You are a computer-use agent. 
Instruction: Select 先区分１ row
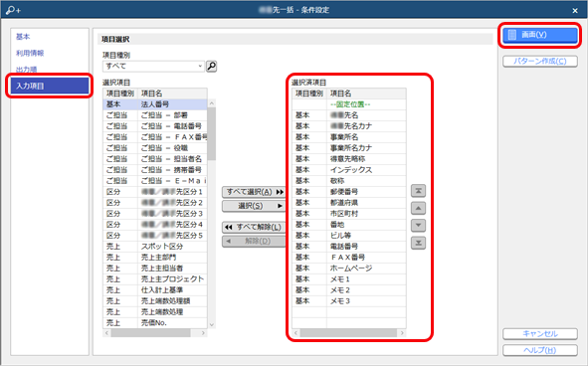click(155, 192)
